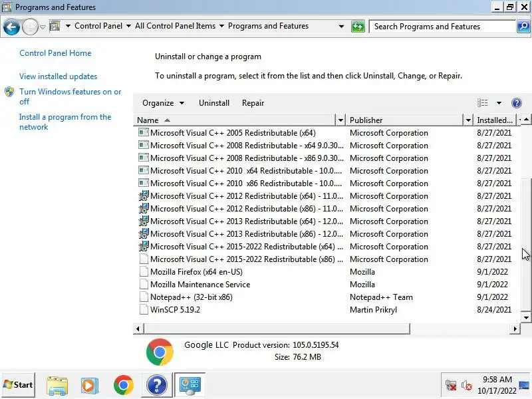The image size is (532, 399).
Task: Select Mozilla Maintenance Service entry
Action: [327, 285]
